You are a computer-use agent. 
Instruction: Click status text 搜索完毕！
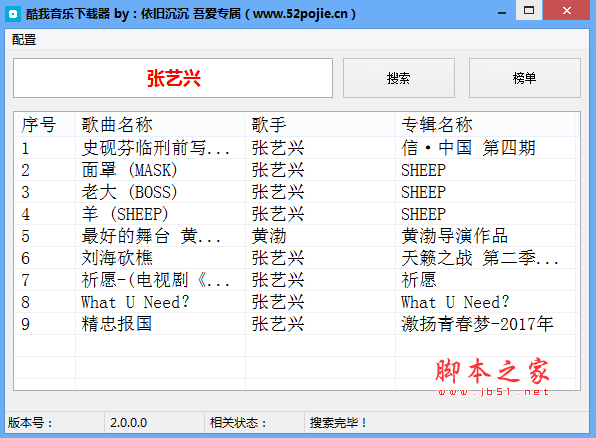click(338, 423)
